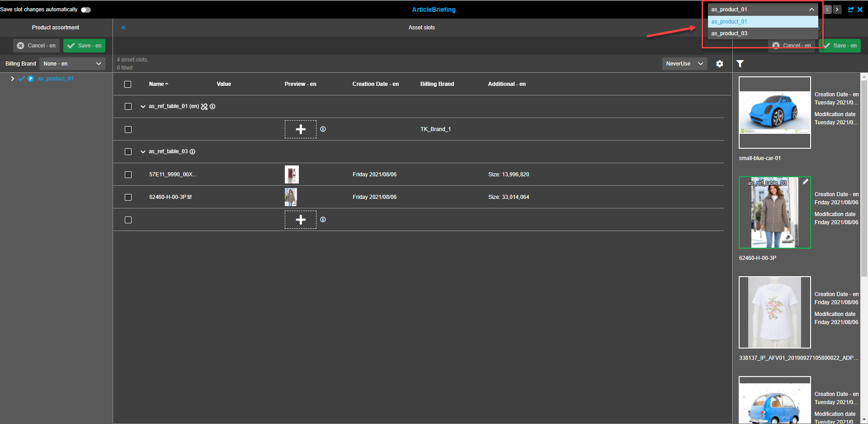Screen dimensions: 868x424
Task: Open the filter funnel in the right panel
Action: click(x=740, y=64)
